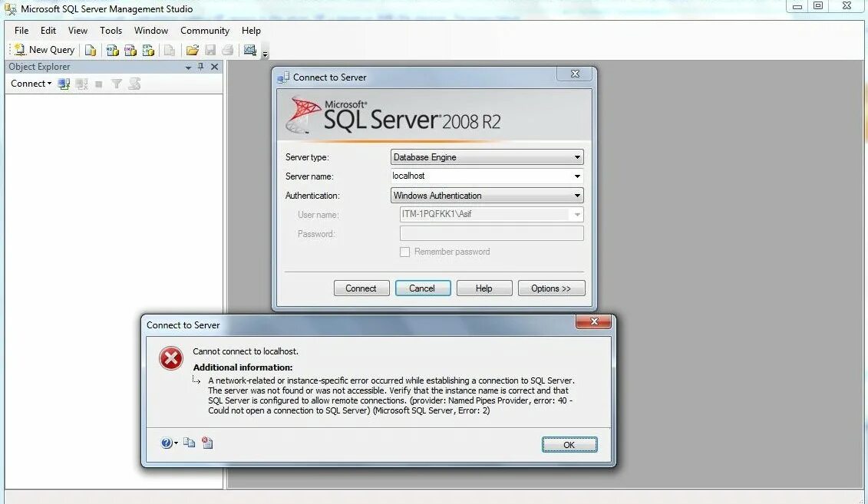Close the Connect to Server login dialog
Image resolution: width=868 pixels, height=504 pixels.
point(575,74)
